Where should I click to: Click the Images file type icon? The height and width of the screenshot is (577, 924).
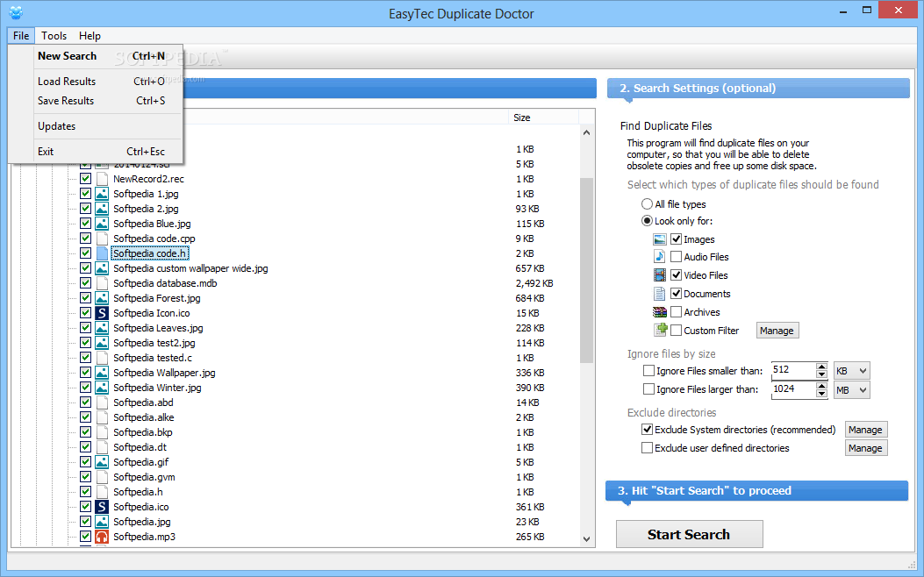(x=659, y=239)
